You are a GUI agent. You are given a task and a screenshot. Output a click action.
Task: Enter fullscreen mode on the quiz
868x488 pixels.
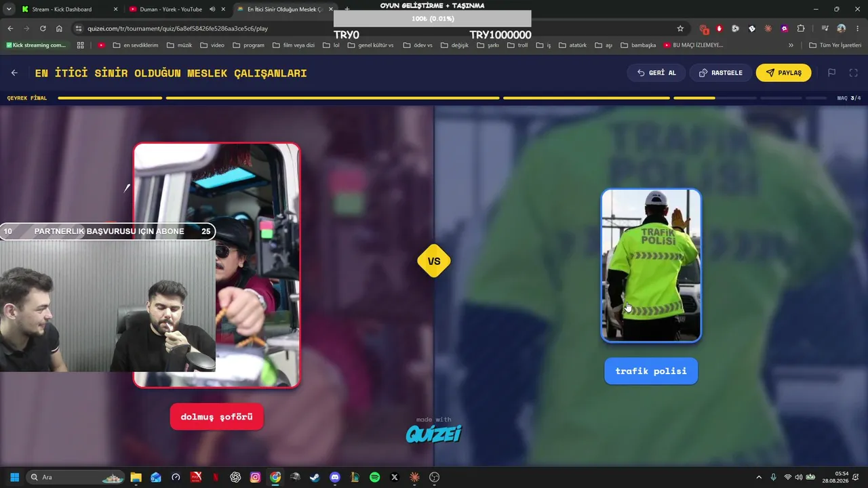click(853, 73)
